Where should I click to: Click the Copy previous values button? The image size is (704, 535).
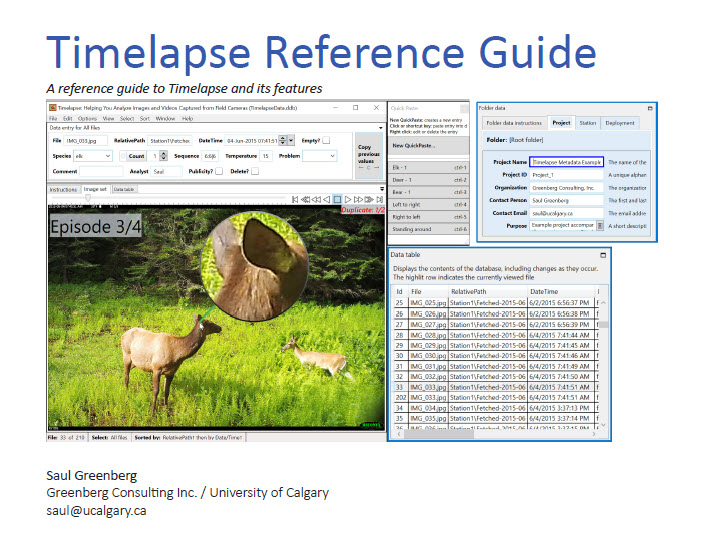(x=368, y=156)
